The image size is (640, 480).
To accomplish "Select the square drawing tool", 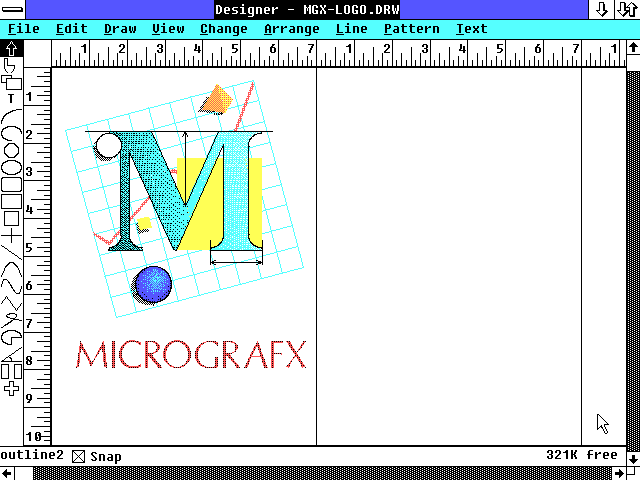I will coord(11,219).
